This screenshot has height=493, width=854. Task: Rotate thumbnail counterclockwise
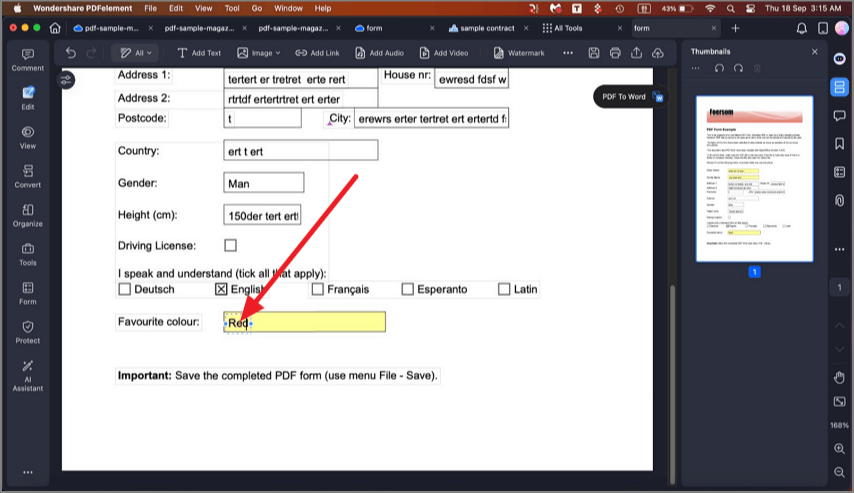click(x=719, y=68)
